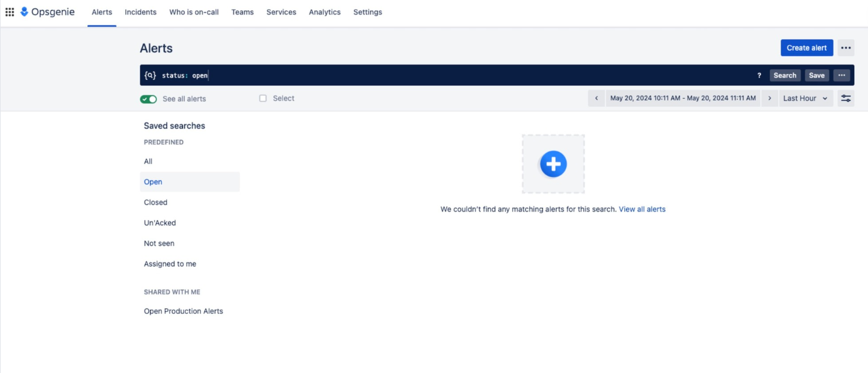This screenshot has height=373, width=868.
Task: Open search query help question mark
Action: click(x=759, y=75)
